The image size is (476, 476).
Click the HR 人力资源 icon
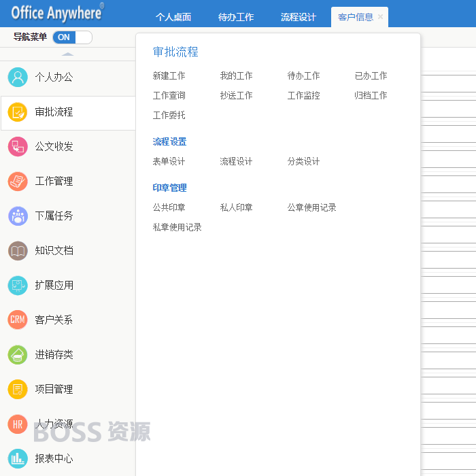coord(18,424)
